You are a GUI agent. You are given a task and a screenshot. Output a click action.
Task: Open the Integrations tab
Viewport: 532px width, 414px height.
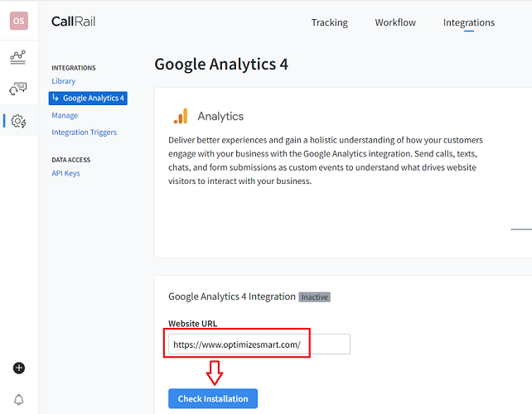468,22
